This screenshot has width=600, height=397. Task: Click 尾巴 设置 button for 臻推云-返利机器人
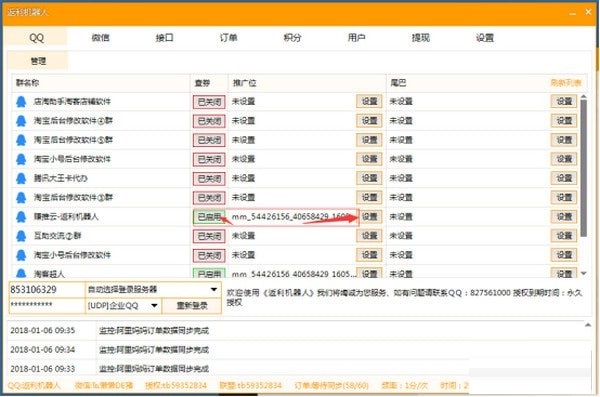click(x=564, y=216)
